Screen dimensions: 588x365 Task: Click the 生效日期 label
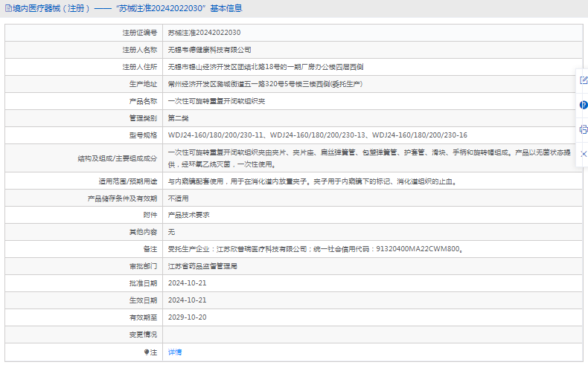[143, 300]
